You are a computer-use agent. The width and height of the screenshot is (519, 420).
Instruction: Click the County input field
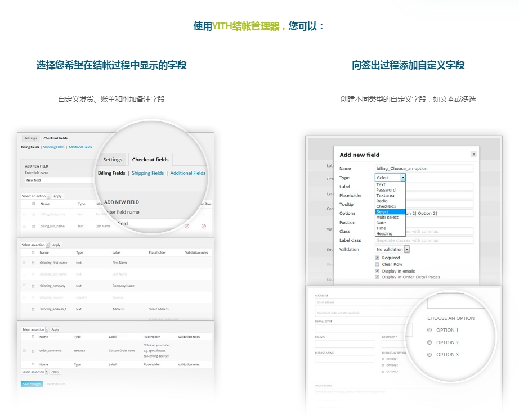click(x=344, y=344)
